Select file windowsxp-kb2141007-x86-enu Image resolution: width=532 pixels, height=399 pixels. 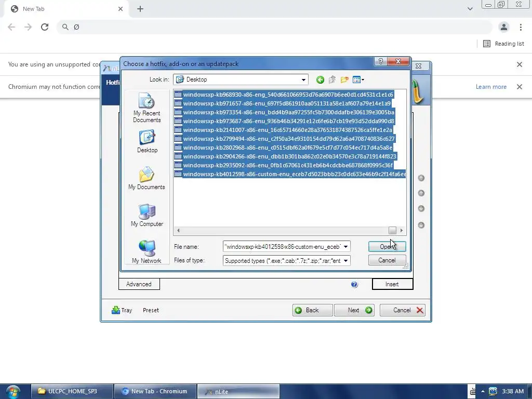[283, 130]
